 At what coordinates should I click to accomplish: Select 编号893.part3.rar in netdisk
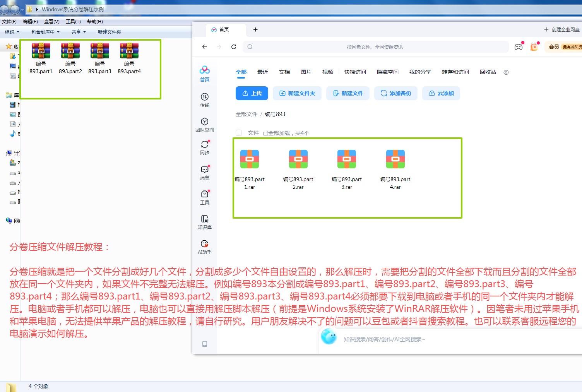point(347,169)
